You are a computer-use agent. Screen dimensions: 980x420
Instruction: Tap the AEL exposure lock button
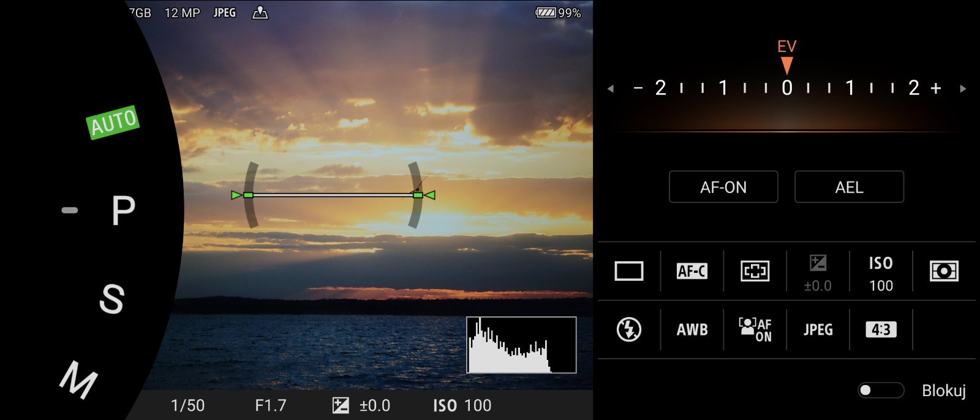coord(849,187)
